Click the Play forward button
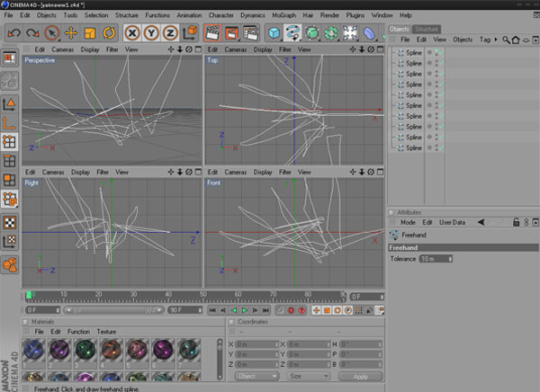 (245, 310)
